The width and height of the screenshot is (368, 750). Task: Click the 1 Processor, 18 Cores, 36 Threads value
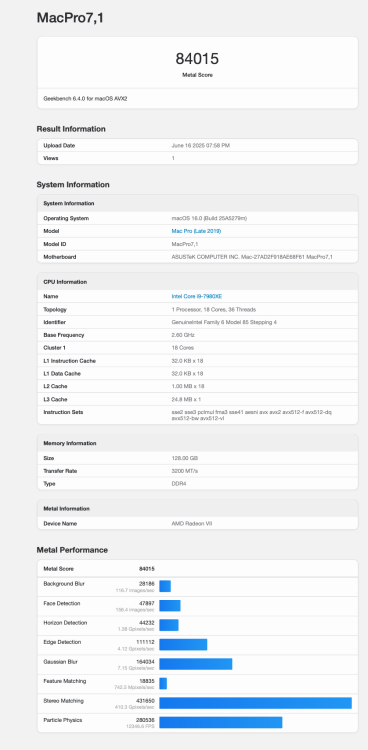(213, 309)
